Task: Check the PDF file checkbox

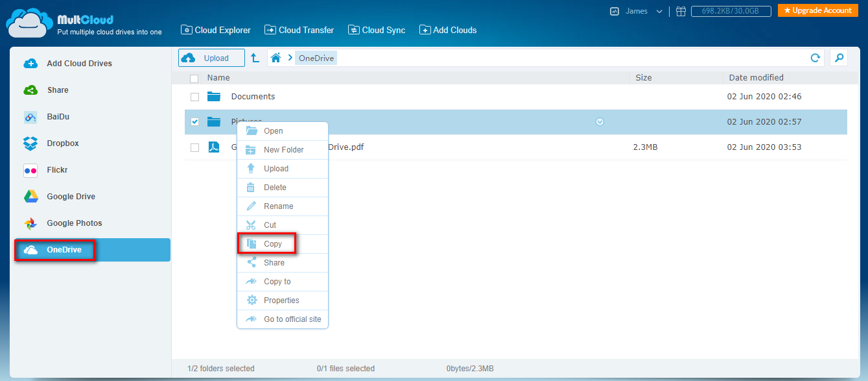Action: tap(194, 147)
